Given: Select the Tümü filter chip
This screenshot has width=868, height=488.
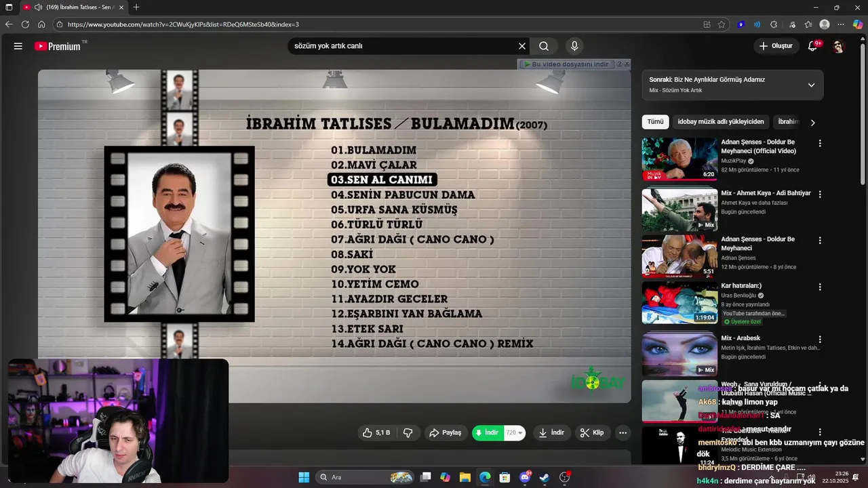Looking at the screenshot, I should (655, 122).
